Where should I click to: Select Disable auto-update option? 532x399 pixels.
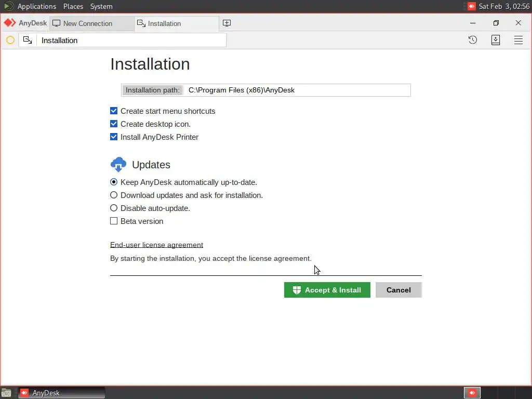coord(114,208)
